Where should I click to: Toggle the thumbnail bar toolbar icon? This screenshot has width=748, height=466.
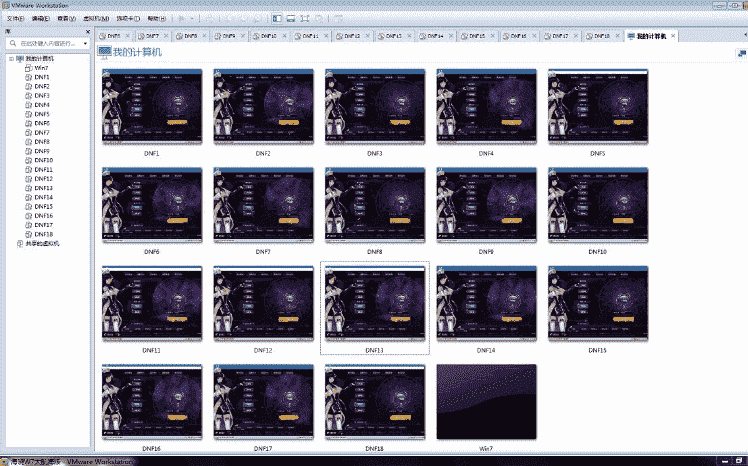(291, 19)
